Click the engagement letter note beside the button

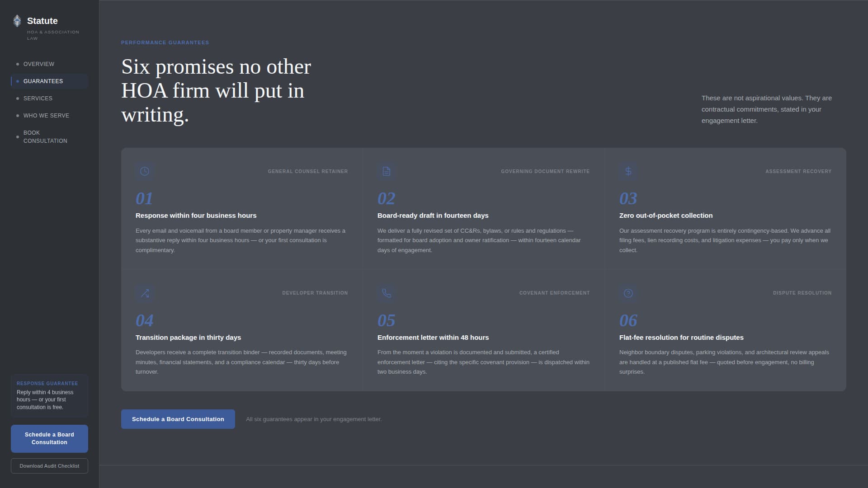(x=314, y=419)
